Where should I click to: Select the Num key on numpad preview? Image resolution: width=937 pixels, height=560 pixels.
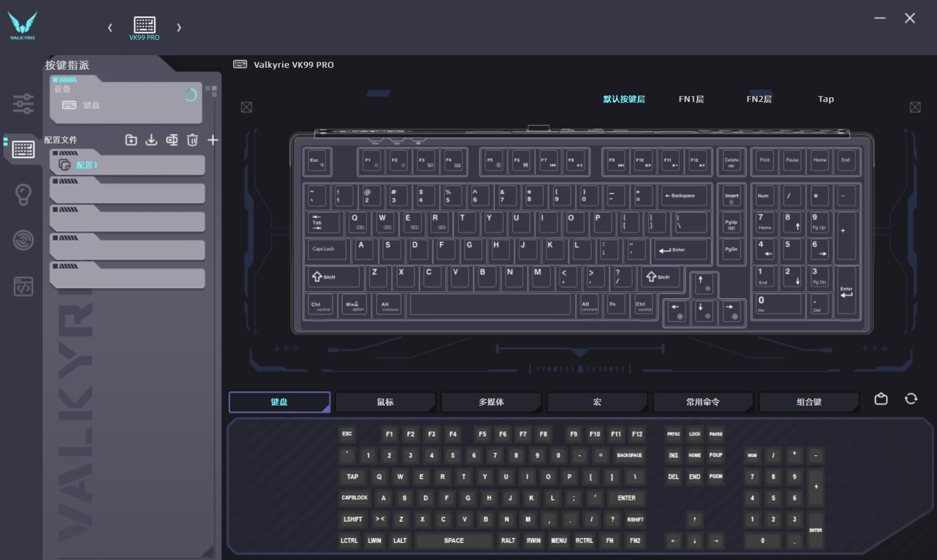(x=764, y=196)
